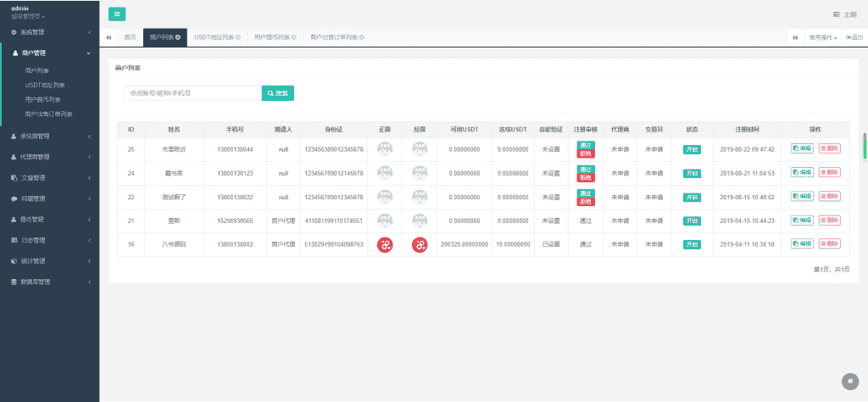Close the USDT地址列表 tab via its x icon
The width and height of the screenshot is (868, 402).
click(x=238, y=37)
